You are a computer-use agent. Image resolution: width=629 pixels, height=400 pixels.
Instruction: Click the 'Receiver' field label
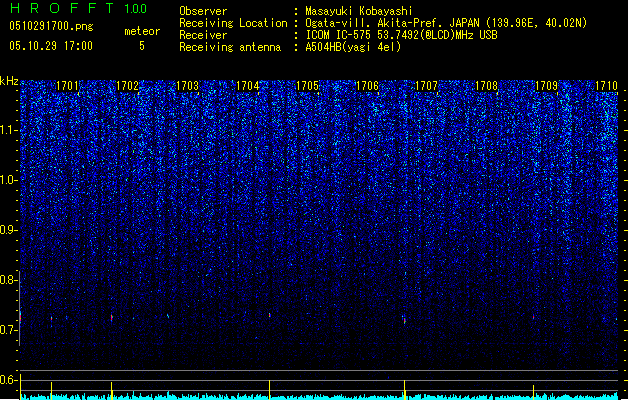click(x=203, y=35)
